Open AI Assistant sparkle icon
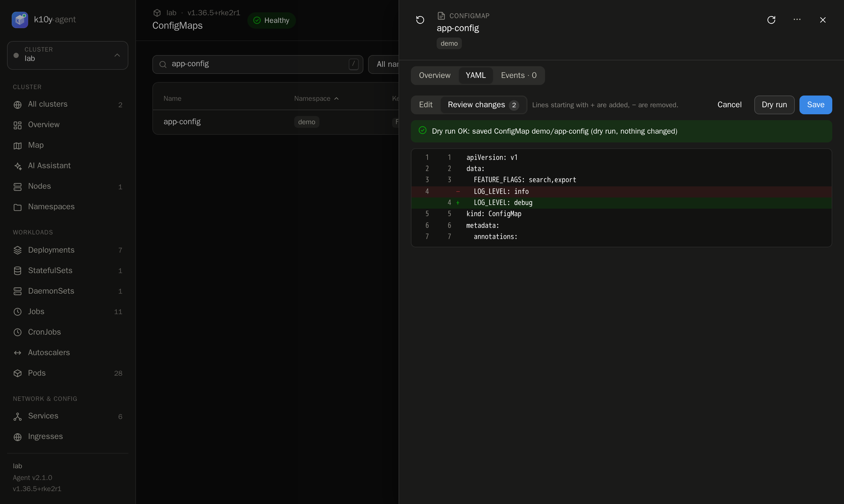The height and width of the screenshot is (504, 844). pyautogui.click(x=18, y=166)
